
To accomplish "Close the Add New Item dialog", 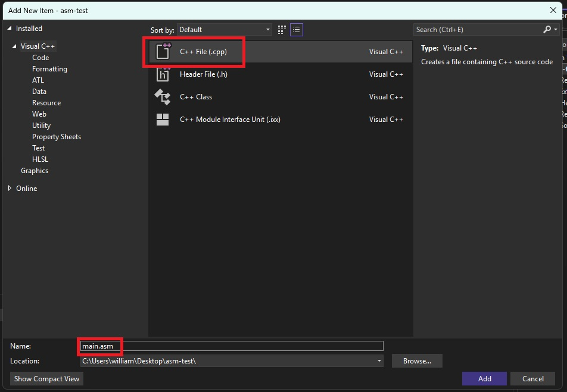I will [x=553, y=10].
